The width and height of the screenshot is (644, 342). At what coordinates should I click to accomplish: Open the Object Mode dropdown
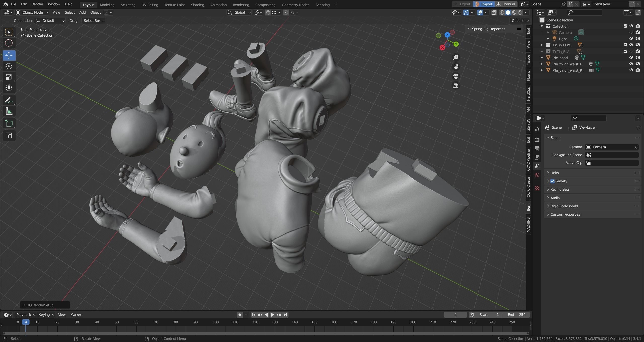click(32, 12)
